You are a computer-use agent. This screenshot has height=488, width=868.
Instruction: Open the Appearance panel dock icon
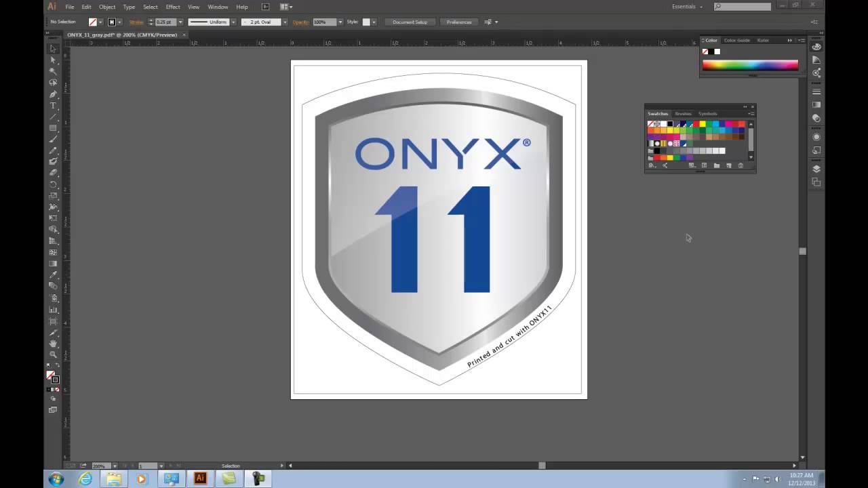tap(816, 137)
